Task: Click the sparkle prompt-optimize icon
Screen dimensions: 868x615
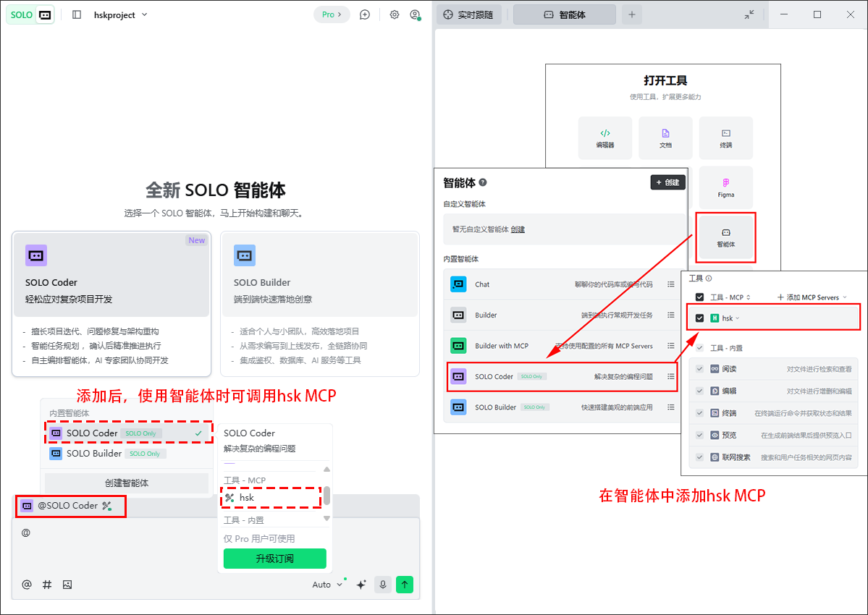Action: click(x=361, y=585)
